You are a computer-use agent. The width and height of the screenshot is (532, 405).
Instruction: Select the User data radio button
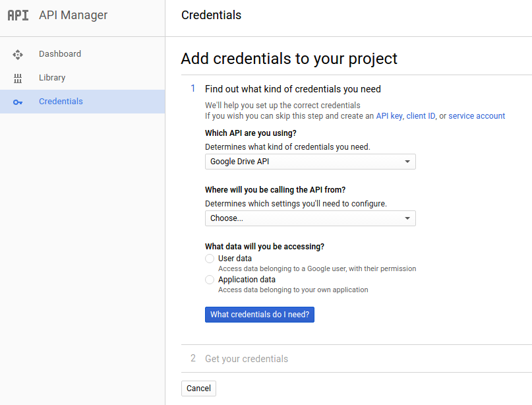coord(210,259)
